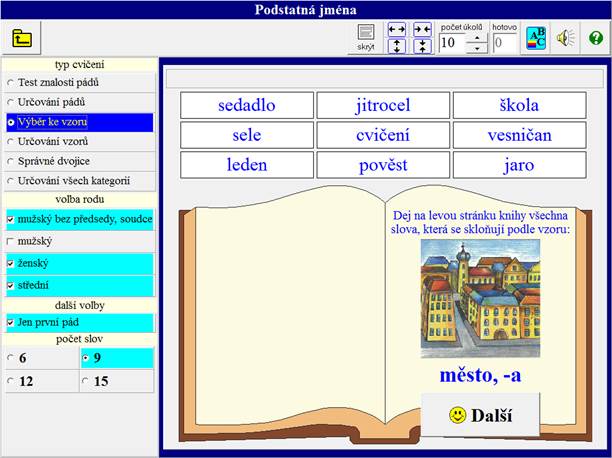Click the 'skrýt' hide panel icon
This screenshot has height=458, width=612.
pos(365,37)
